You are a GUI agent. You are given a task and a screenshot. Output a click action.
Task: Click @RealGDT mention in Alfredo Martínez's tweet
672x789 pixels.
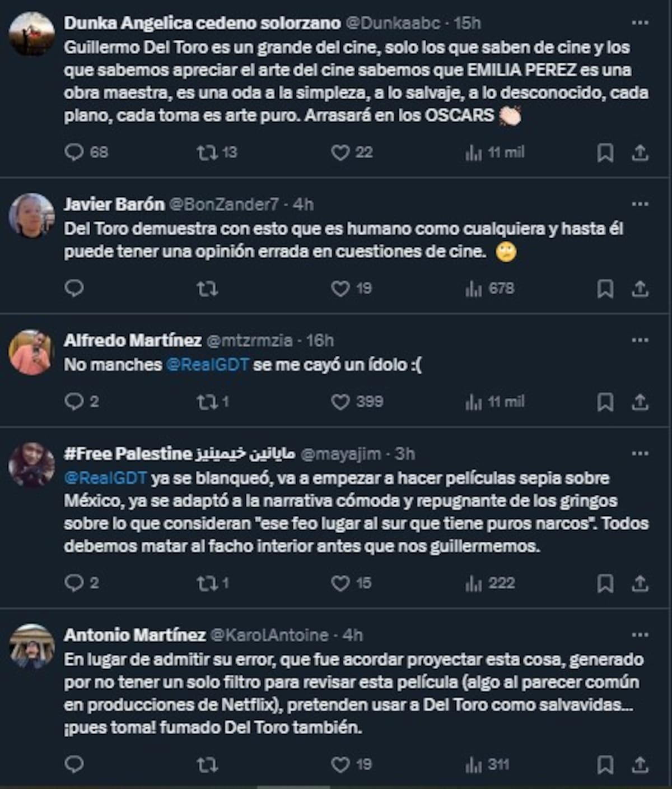tap(207, 365)
